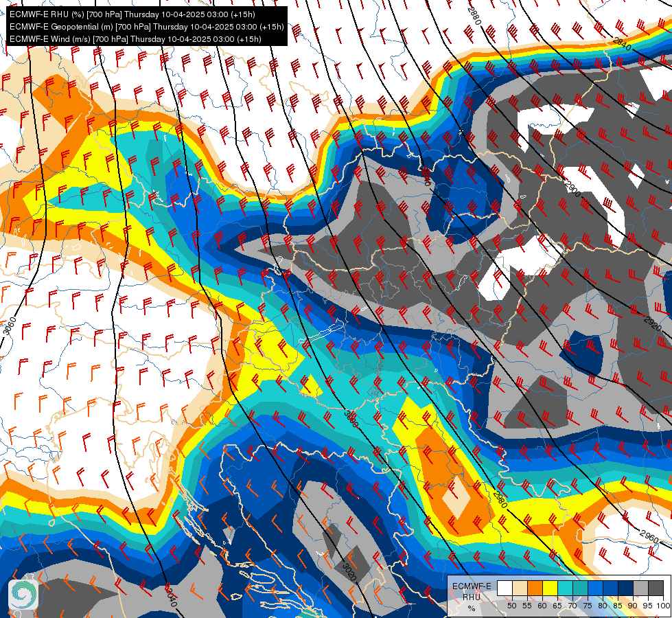Click the '80' legend scale value
672x618 pixels.
click(x=603, y=606)
